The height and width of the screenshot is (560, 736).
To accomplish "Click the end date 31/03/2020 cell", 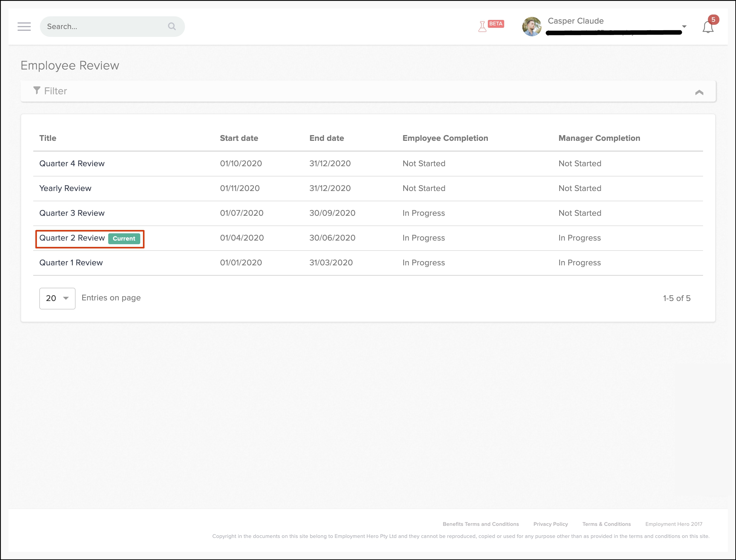I will 331,263.
